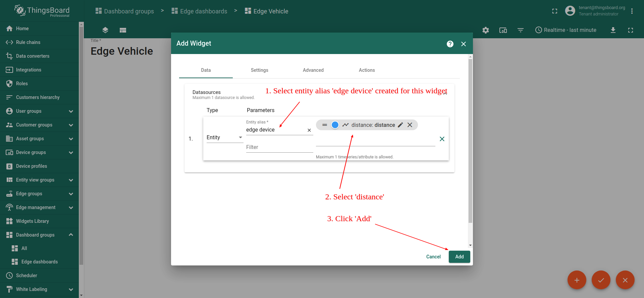Switch to the Advanced tab
This screenshot has height=298, width=644.
[313, 70]
